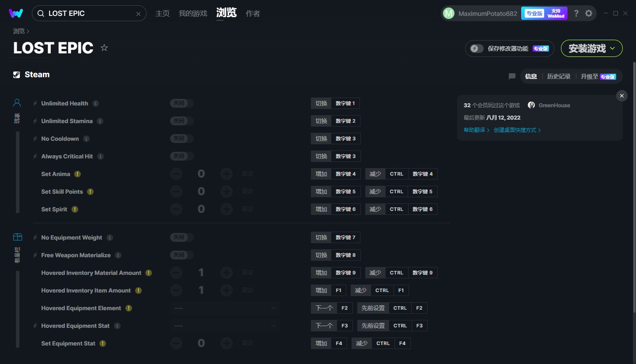Toggle save trainer features switch

pyautogui.click(x=477, y=49)
